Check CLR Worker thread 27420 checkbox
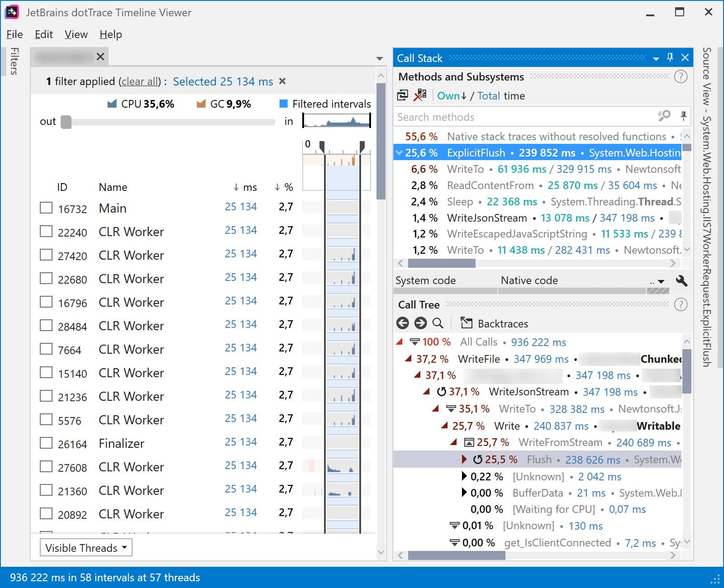Viewport: 724px width, 588px height. tap(46, 255)
